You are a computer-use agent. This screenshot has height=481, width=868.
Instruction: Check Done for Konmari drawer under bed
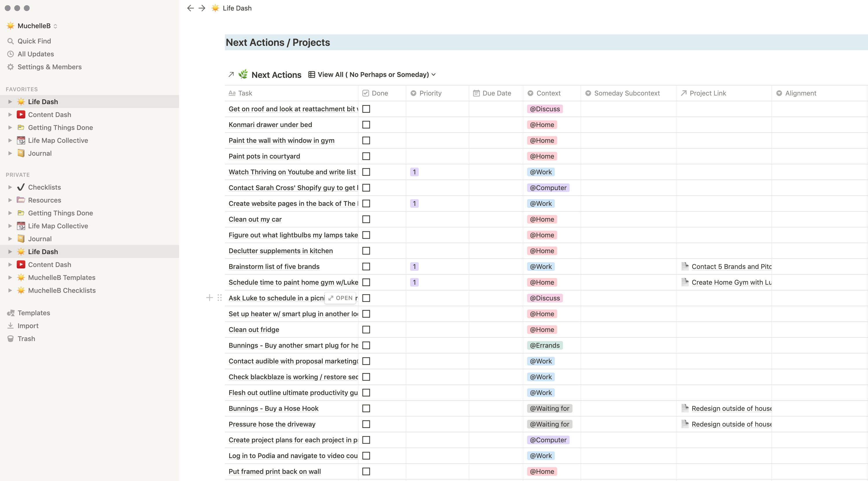point(366,125)
